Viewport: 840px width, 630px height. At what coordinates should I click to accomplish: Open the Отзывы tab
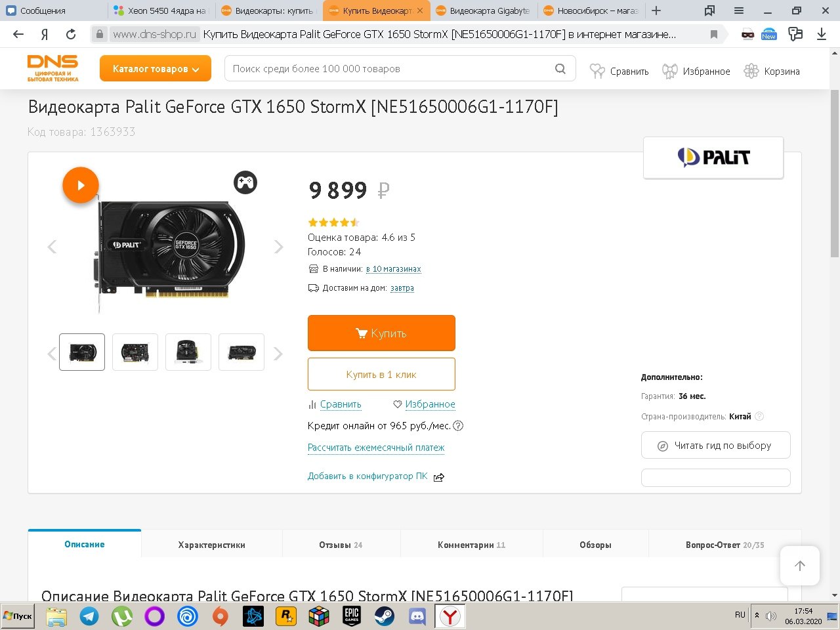[341, 545]
